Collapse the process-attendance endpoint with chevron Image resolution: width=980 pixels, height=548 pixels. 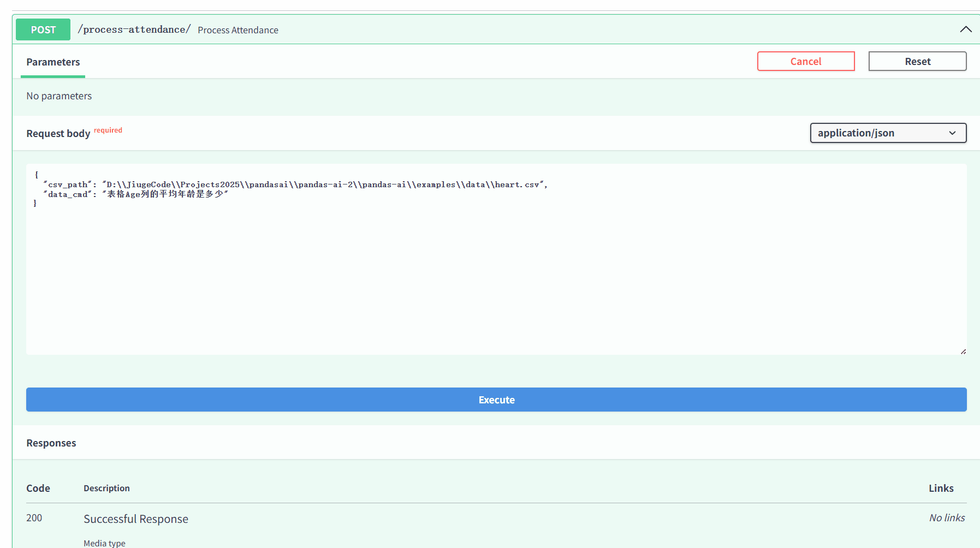(x=965, y=29)
